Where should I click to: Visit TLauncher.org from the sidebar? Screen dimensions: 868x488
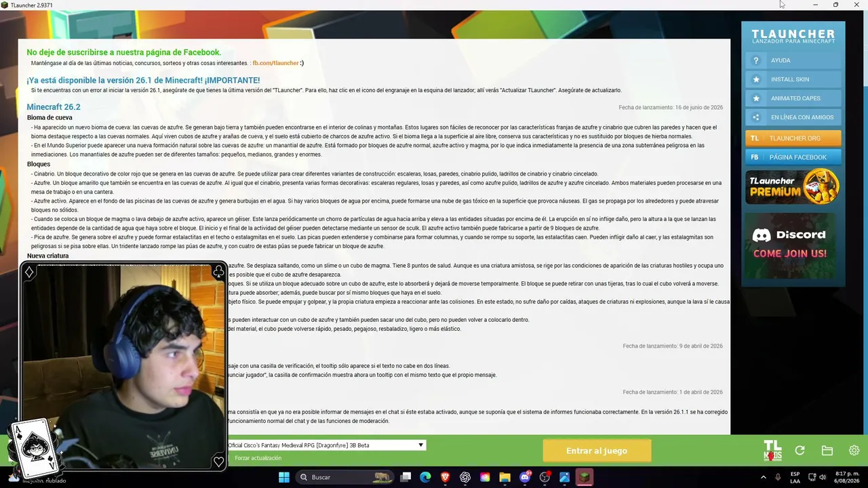click(x=793, y=138)
